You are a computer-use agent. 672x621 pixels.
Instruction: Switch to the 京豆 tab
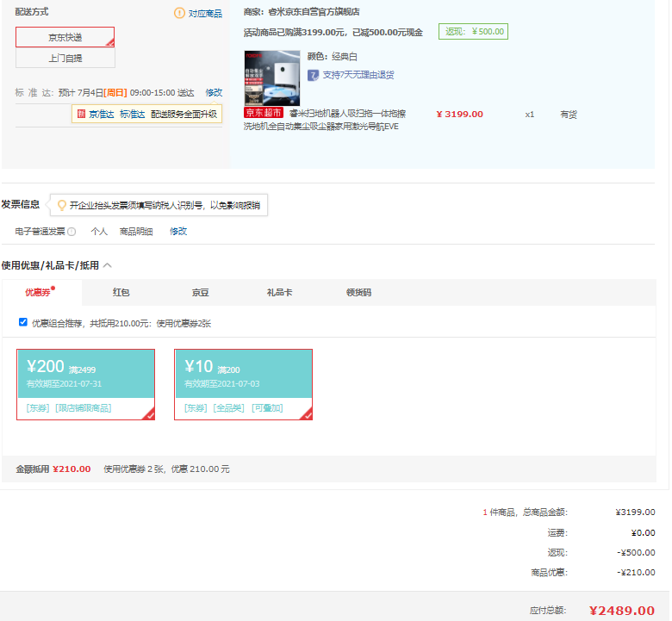pyautogui.click(x=200, y=292)
